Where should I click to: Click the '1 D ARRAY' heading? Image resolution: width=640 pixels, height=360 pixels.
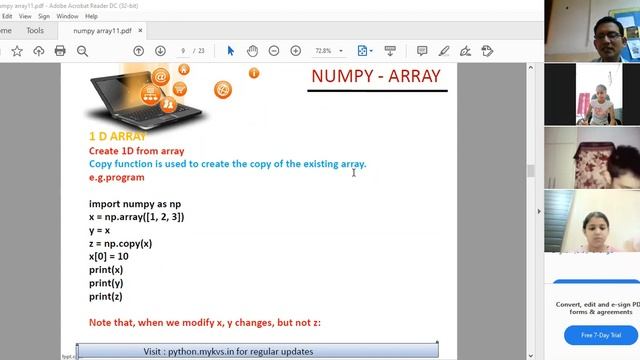117,136
